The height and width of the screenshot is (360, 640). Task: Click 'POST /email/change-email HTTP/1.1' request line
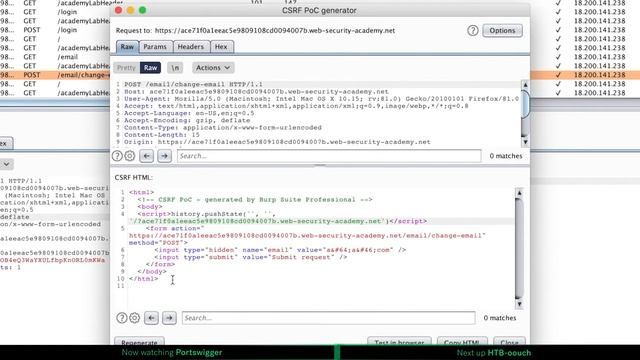point(193,84)
